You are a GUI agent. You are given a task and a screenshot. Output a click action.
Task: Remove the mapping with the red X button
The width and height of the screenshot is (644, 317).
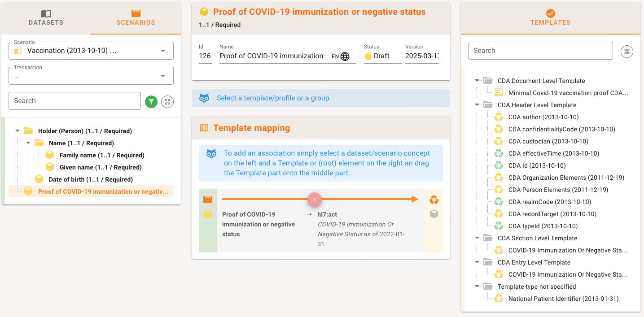coord(315,199)
